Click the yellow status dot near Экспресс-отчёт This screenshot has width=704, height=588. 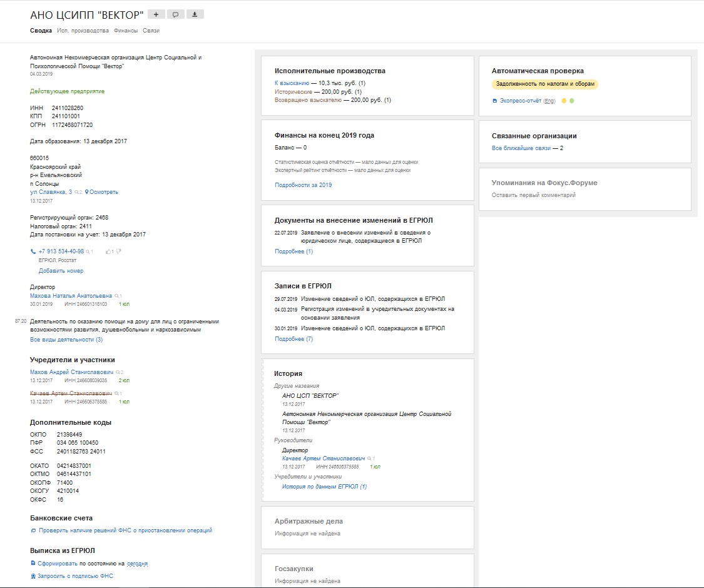pyautogui.click(x=564, y=101)
